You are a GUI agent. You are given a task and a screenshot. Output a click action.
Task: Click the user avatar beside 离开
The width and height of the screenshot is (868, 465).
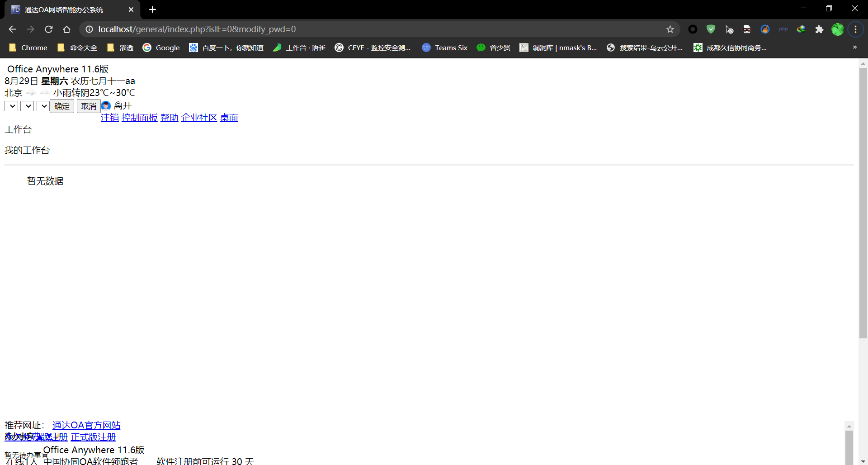pyautogui.click(x=106, y=105)
